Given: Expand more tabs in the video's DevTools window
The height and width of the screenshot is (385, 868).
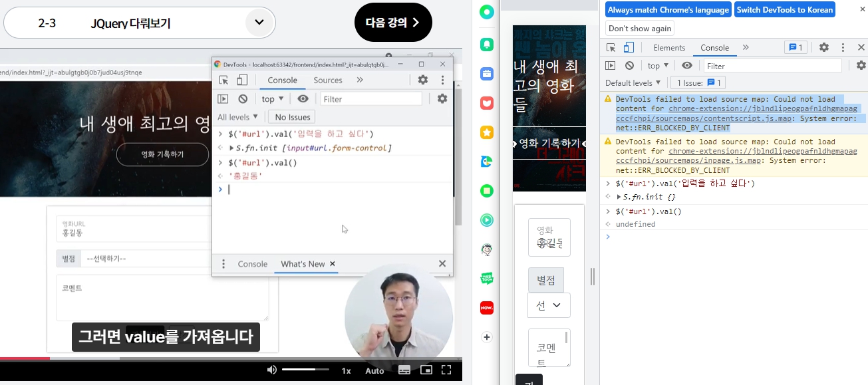Looking at the screenshot, I should pyautogui.click(x=360, y=80).
